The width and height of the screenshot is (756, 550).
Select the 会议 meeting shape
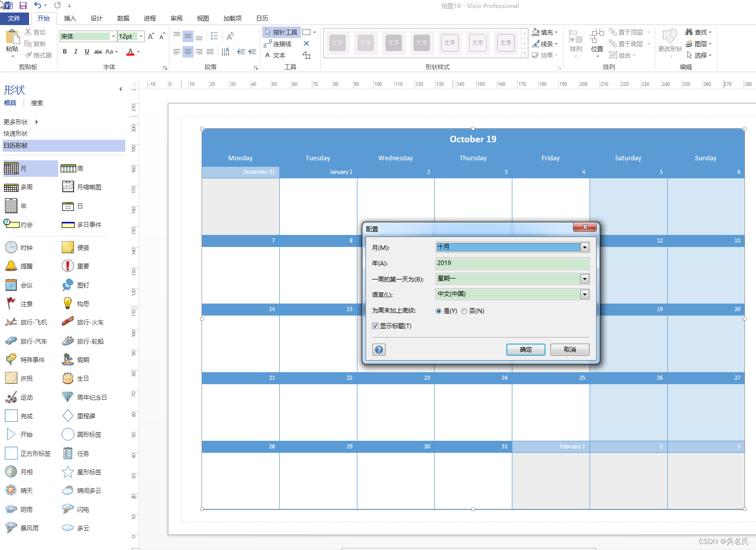19,285
